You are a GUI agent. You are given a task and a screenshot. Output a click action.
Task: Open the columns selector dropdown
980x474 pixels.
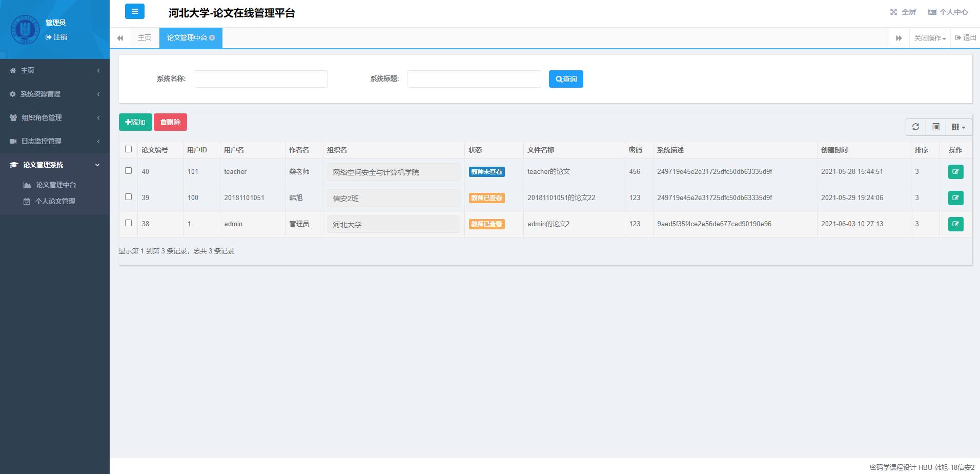pyautogui.click(x=958, y=127)
